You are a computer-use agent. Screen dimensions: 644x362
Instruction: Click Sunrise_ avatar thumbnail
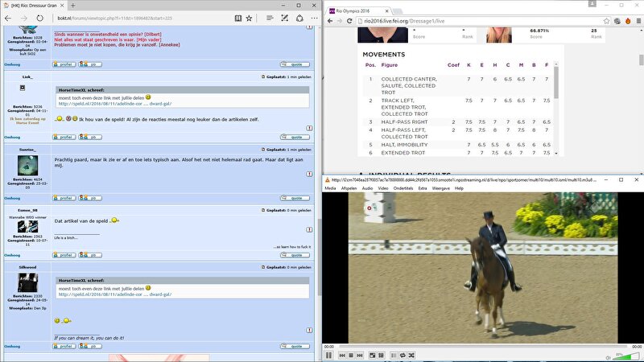(27, 166)
